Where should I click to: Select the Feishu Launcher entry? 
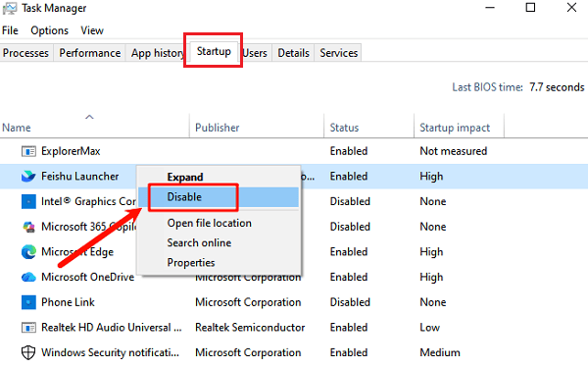coord(80,176)
